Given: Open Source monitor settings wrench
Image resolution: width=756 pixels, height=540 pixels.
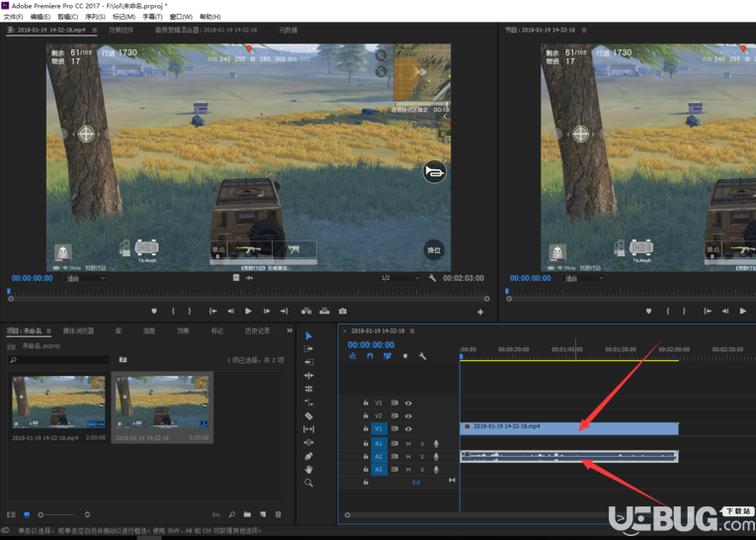Looking at the screenshot, I should coord(433,278).
